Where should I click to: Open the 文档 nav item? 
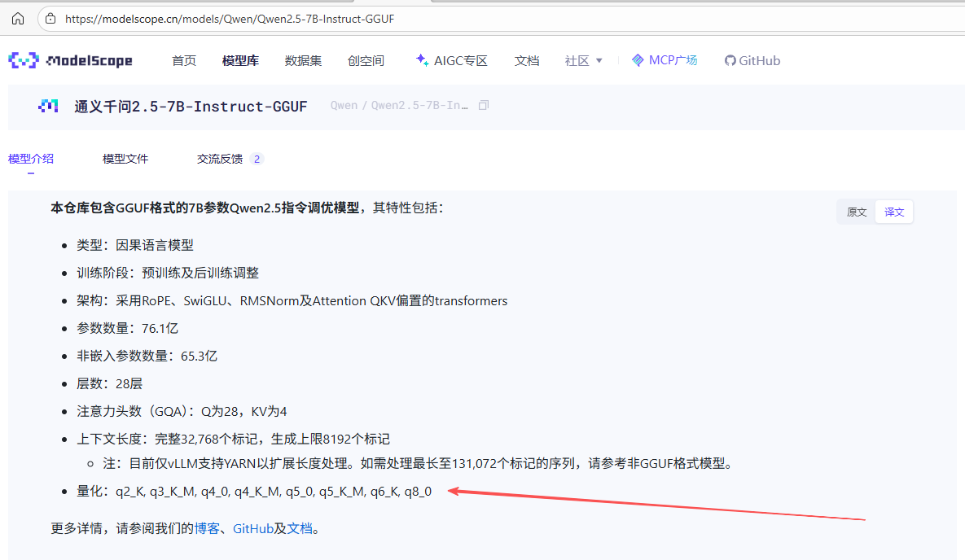click(527, 60)
